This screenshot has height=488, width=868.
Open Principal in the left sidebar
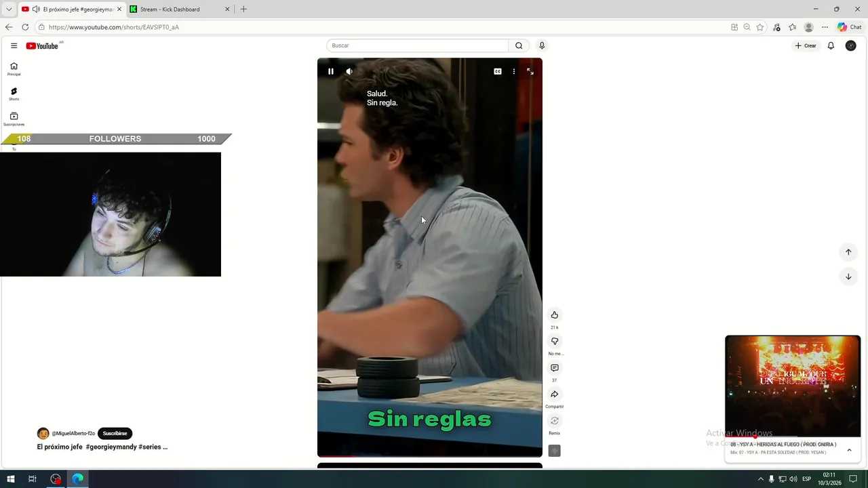[14, 69]
